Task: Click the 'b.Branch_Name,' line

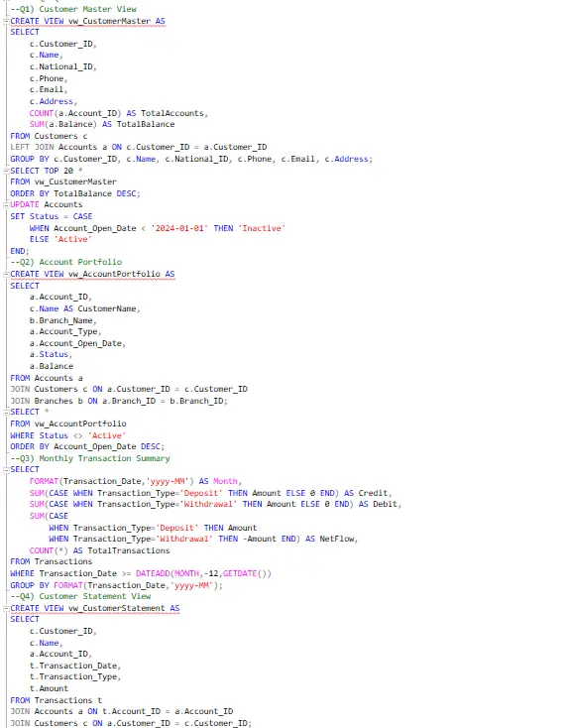Action: 63,320
